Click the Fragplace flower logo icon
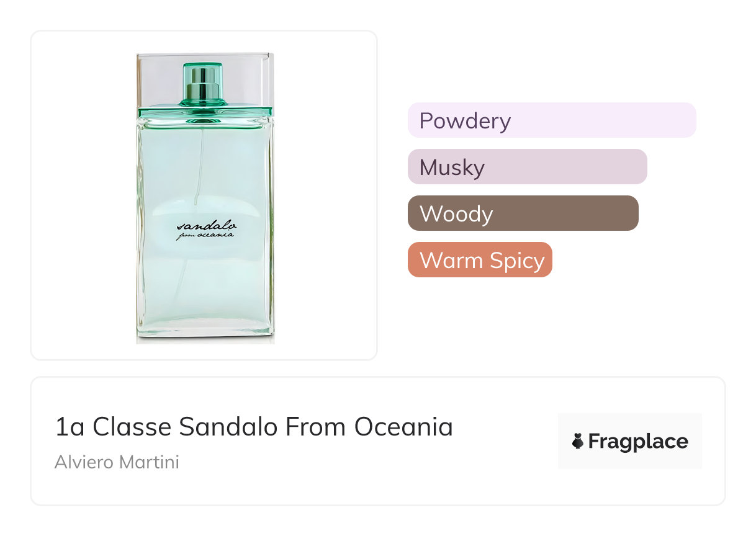 pyautogui.click(x=578, y=442)
